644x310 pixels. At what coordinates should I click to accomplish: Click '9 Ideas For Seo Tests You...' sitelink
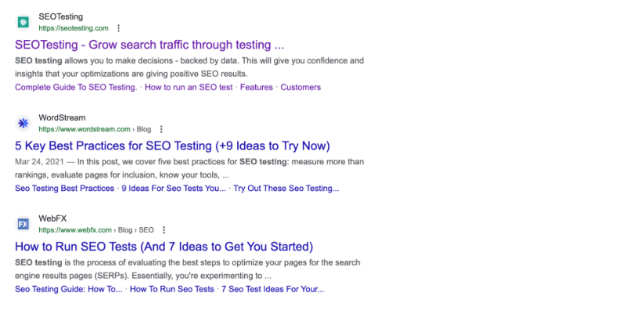pos(174,189)
